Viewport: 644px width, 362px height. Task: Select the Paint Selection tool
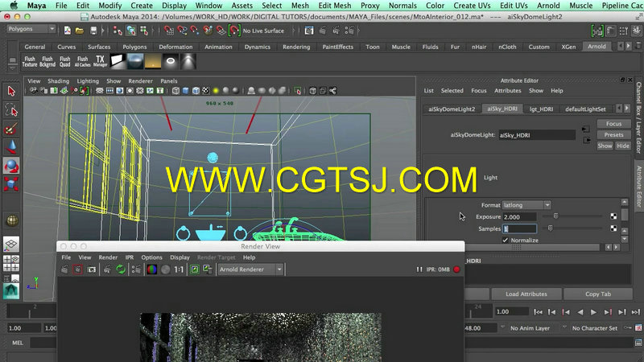click(11, 129)
